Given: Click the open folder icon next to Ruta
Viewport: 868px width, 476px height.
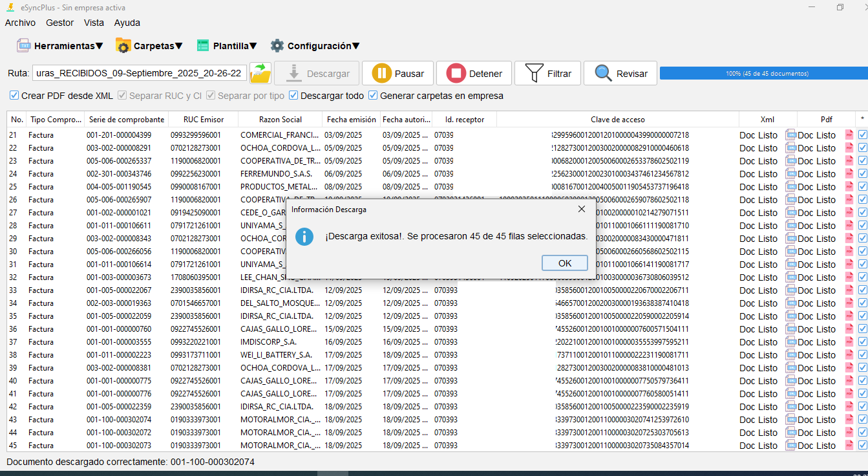Looking at the screenshot, I should click(x=260, y=73).
